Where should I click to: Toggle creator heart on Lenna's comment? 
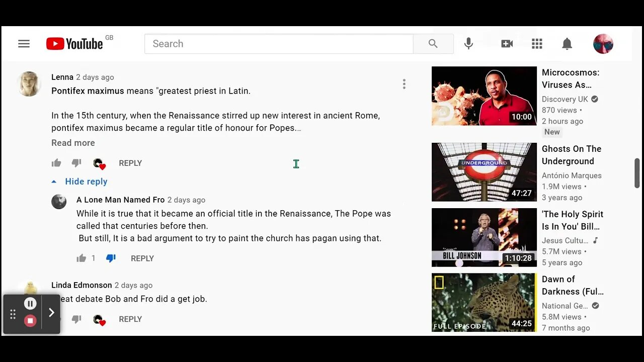tap(99, 164)
